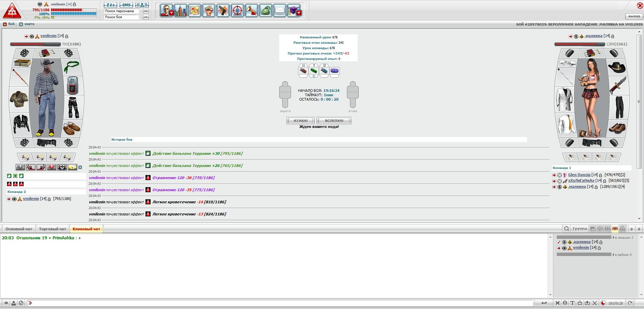Image resolution: width=644 pixels, height=309 pixels.
Task: Click the refresh icon next to clock
Action: pyautogui.click(x=630, y=303)
